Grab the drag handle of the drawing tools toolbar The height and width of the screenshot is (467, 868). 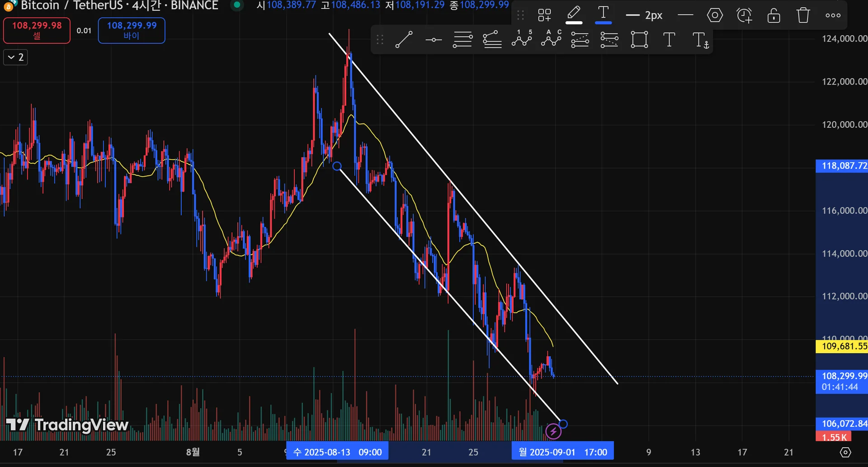click(x=380, y=40)
